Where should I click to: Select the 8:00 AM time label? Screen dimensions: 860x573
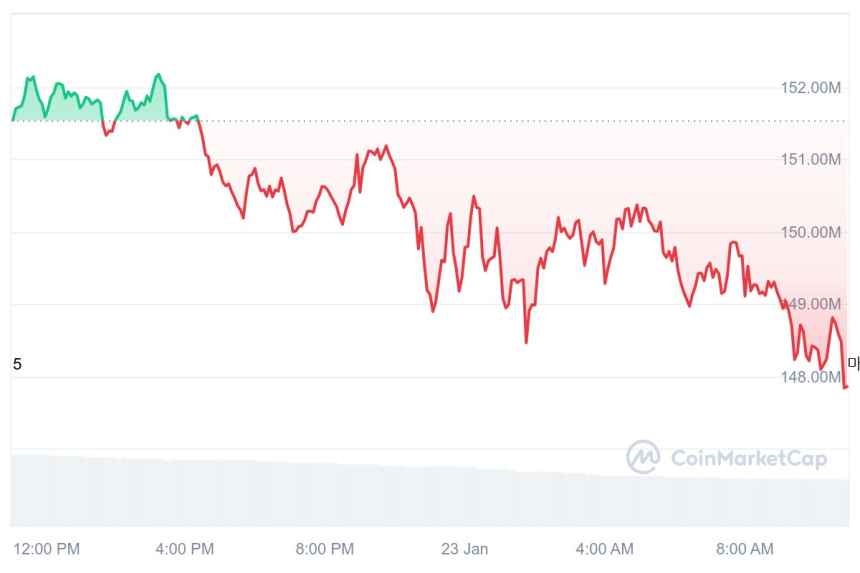[x=745, y=549]
